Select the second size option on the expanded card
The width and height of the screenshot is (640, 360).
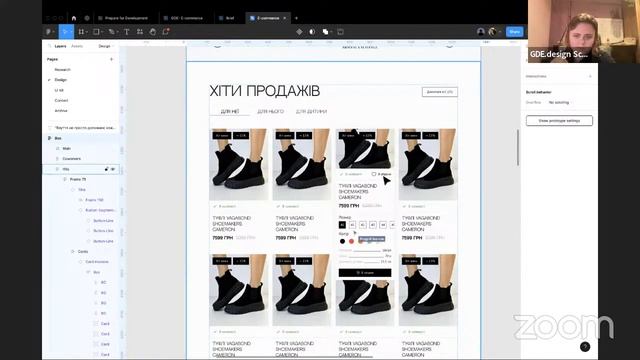pos(352,224)
